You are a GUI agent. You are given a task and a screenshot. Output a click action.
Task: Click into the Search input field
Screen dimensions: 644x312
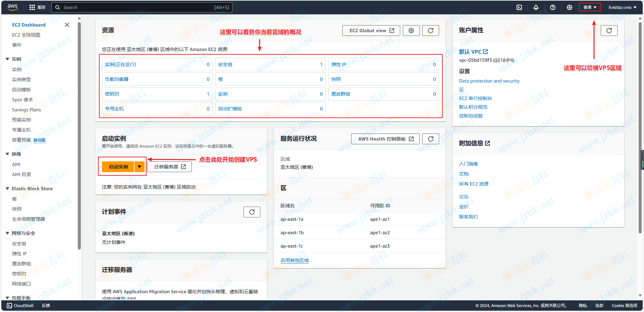coord(142,7)
